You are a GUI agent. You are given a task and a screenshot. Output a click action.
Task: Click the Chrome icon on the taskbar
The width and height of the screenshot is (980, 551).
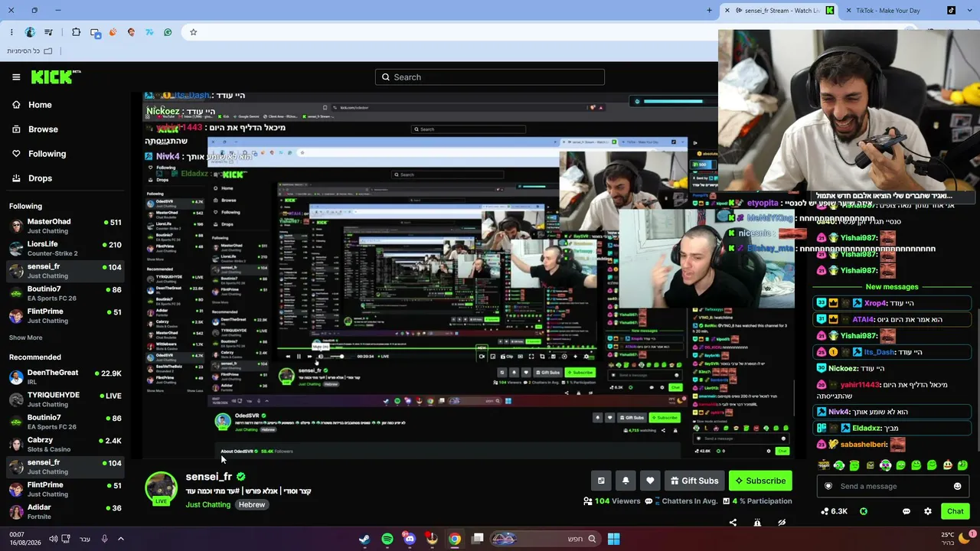coord(455,539)
